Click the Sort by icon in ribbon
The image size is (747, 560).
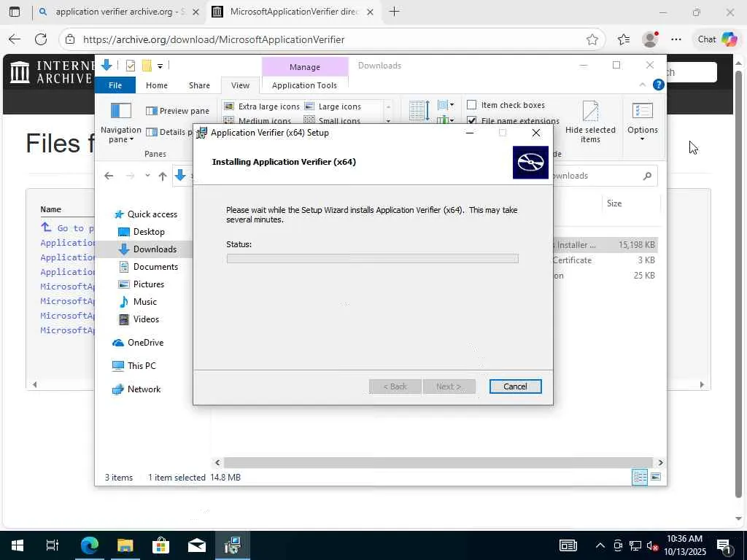click(419, 111)
